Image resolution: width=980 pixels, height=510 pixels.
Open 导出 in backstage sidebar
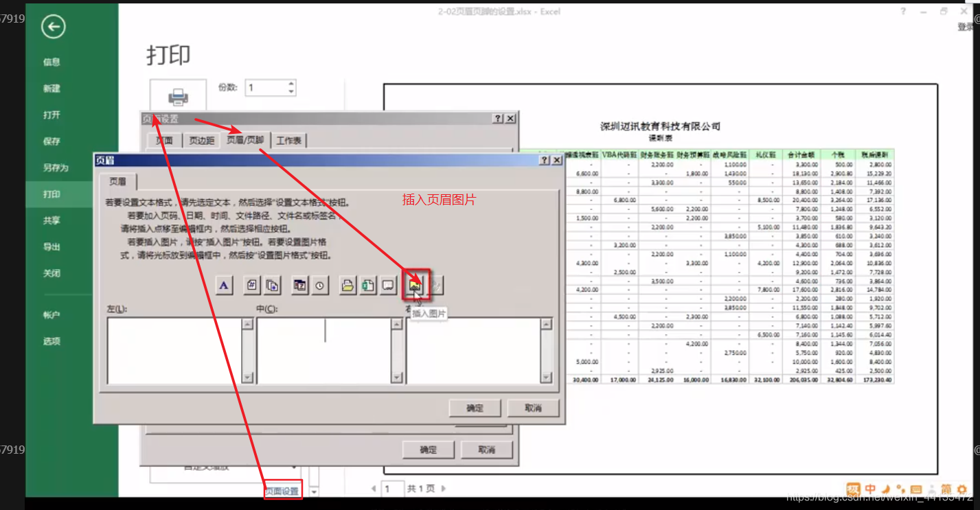pos(52,247)
